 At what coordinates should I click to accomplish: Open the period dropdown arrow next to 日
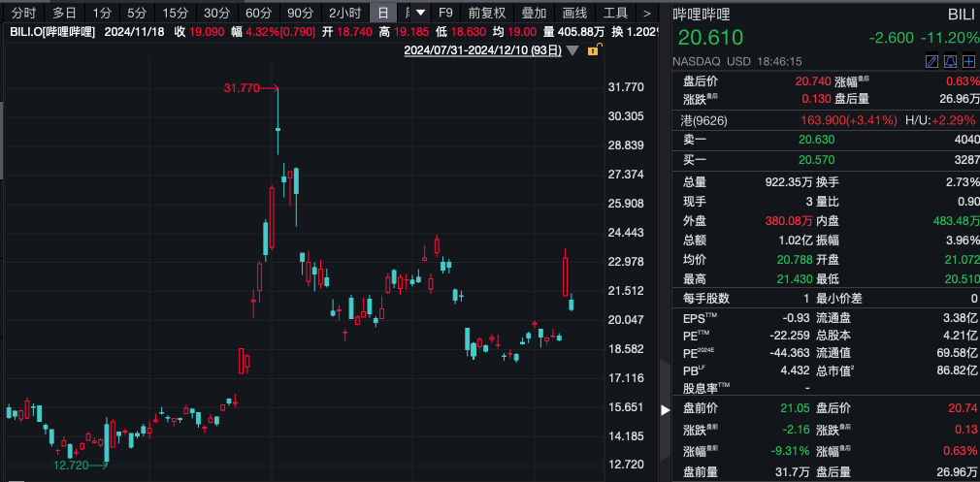421,13
